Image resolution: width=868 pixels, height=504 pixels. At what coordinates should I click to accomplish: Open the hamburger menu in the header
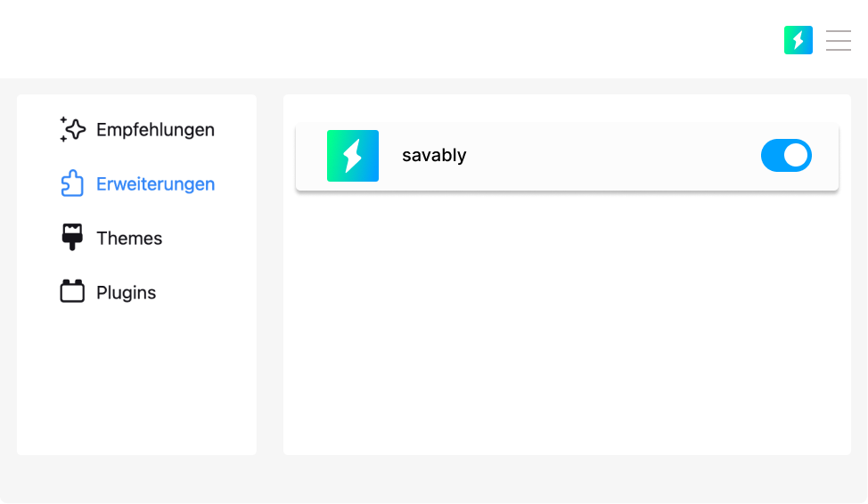point(838,40)
